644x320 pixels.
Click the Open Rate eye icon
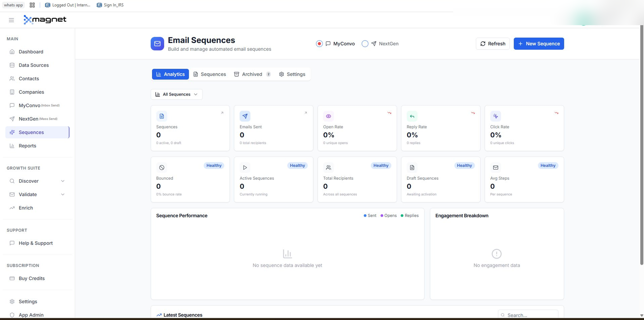click(x=328, y=116)
